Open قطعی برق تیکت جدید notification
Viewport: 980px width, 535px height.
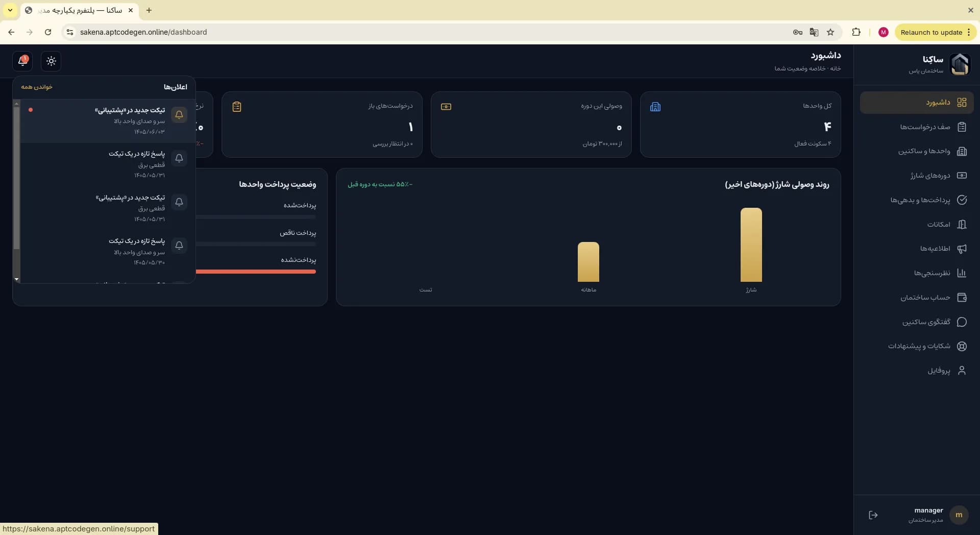coord(108,208)
